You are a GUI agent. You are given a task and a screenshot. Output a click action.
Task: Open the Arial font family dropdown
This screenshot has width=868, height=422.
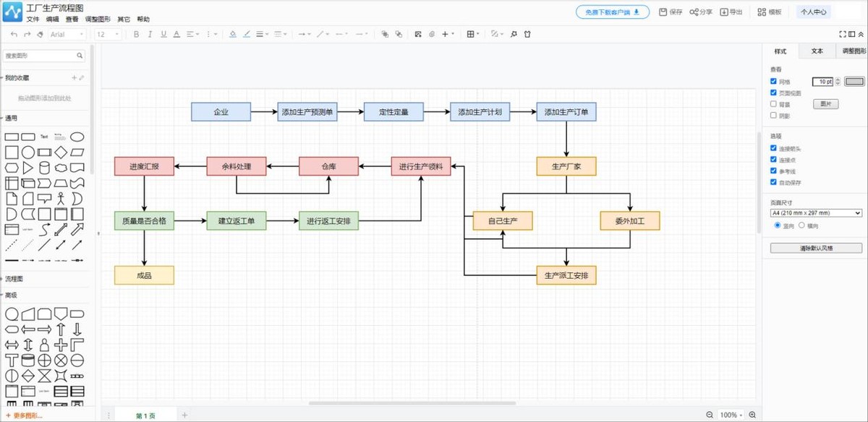[68, 34]
